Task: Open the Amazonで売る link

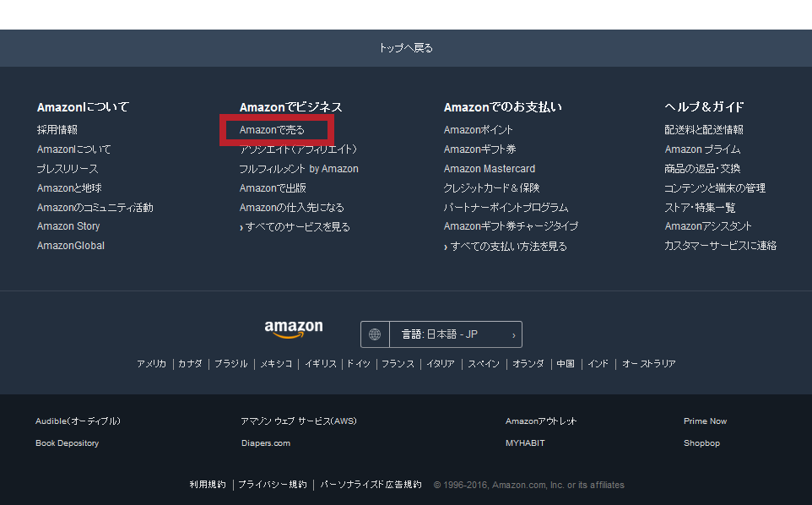Action: (272, 130)
